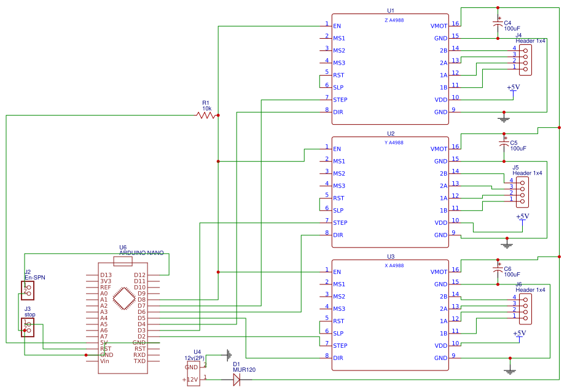Select the U1 Z A4988 driver block
The width and height of the screenshot is (567, 392).
pyautogui.click(x=390, y=68)
